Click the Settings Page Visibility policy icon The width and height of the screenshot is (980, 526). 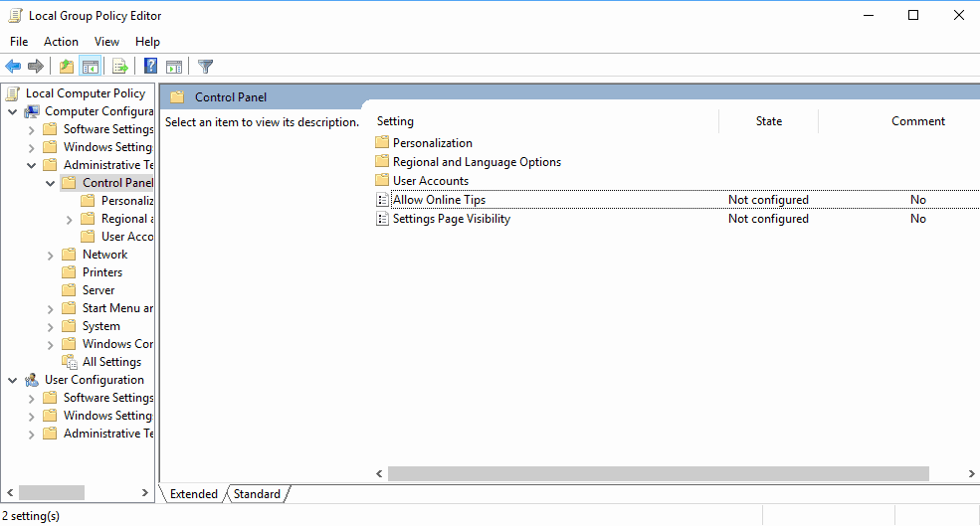click(x=382, y=219)
